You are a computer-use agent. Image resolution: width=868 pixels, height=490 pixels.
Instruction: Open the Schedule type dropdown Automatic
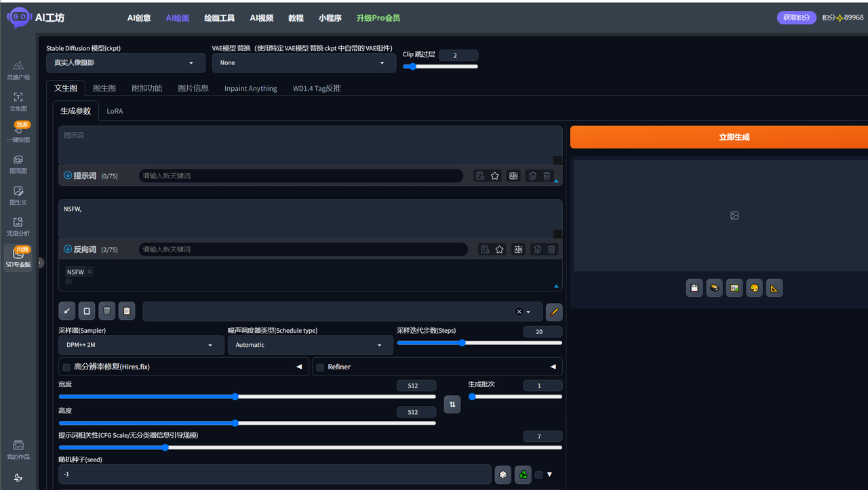tap(311, 345)
